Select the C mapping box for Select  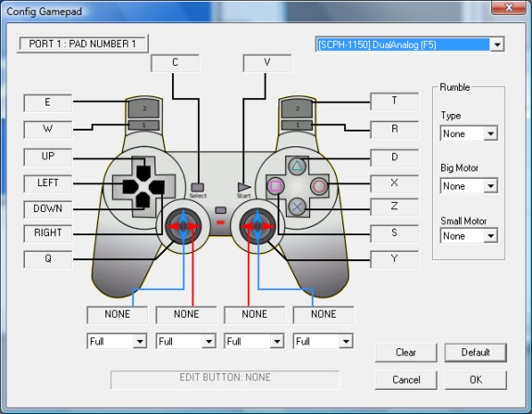[x=175, y=63]
